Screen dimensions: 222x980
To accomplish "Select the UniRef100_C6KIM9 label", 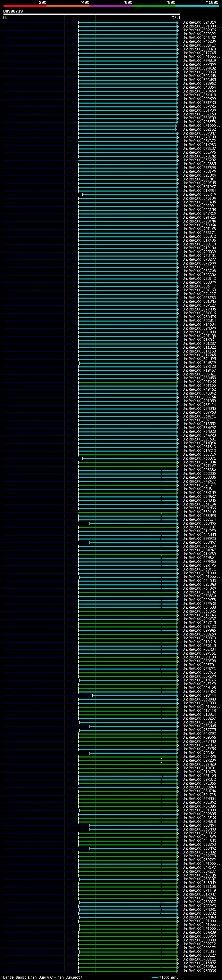I will (x=199, y=493).
